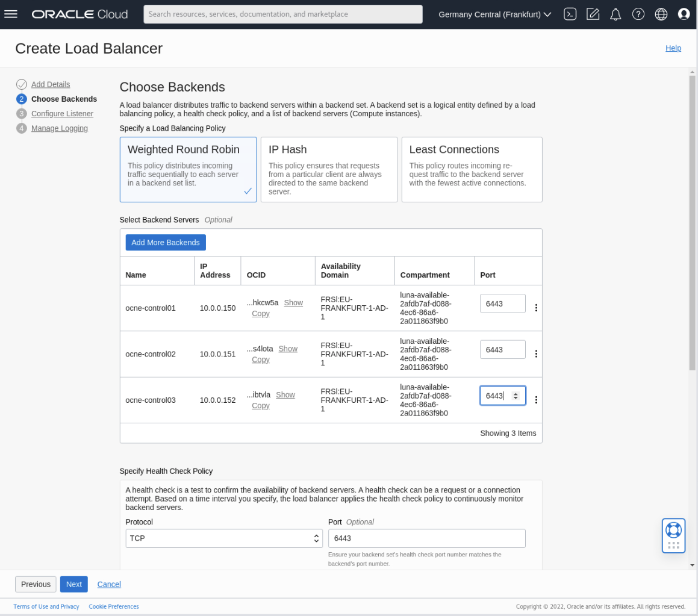
Task: Open the user profile avatar menu
Action: (684, 13)
